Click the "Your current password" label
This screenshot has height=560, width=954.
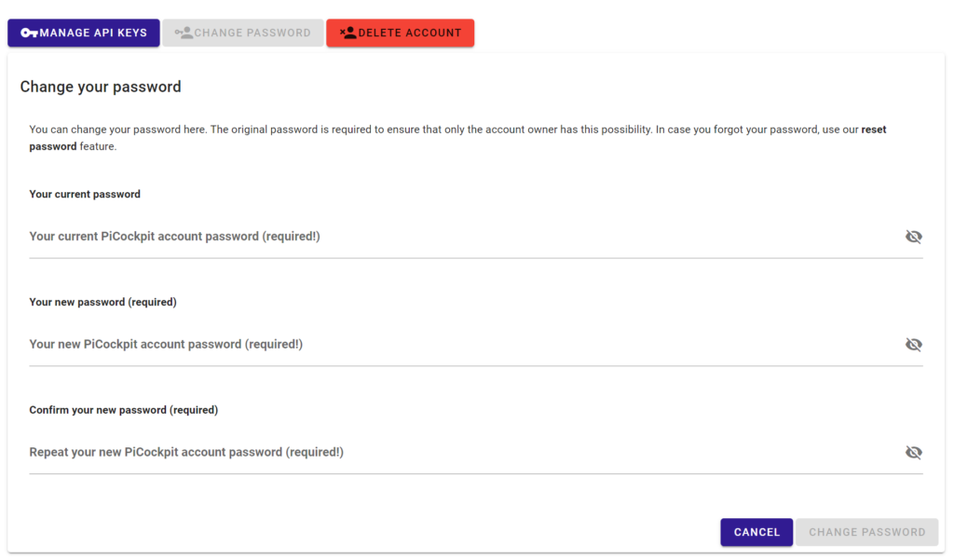(85, 194)
